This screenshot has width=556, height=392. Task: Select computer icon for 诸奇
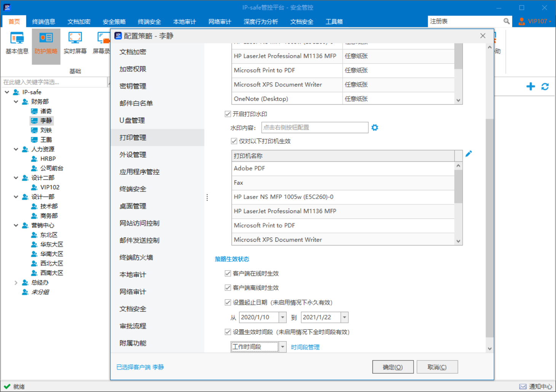[x=34, y=111]
